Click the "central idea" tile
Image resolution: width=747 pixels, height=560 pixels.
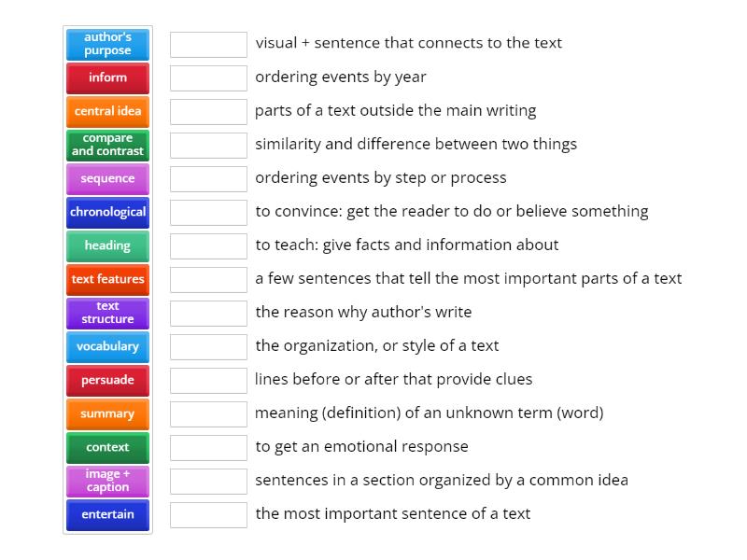(107, 111)
